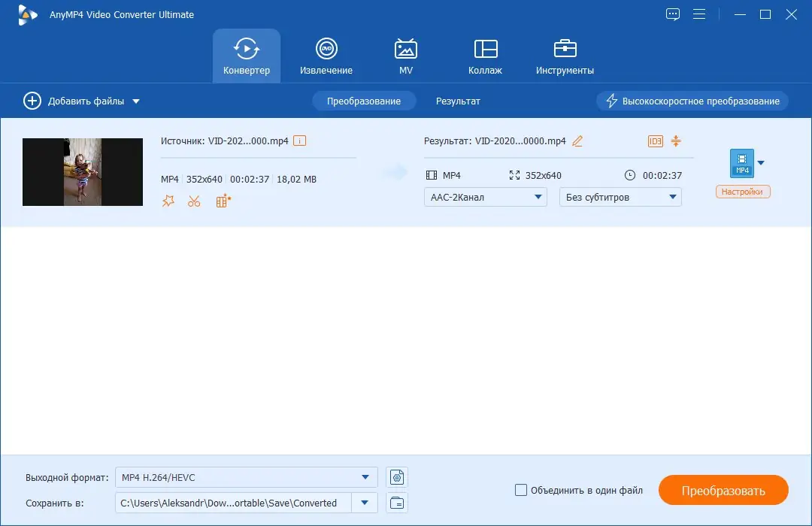Switch to the Результат view
812x526 pixels.
point(457,101)
